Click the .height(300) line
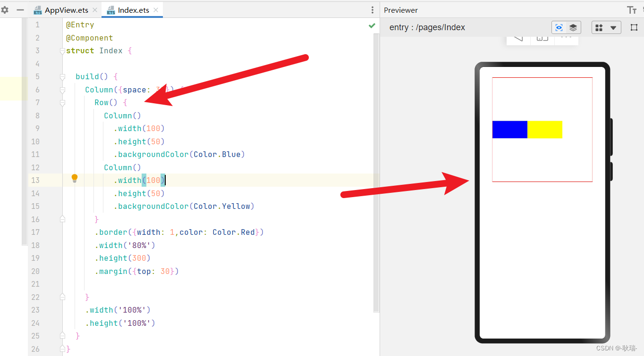Image resolution: width=644 pixels, height=356 pixels. pos(122,258)
